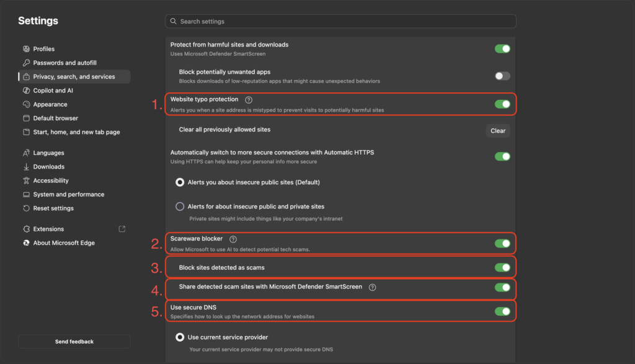This screenshot has height=364, width=635.
Task: Disable the Use secure DNS toggle
Action: pyautogui.click(x=502, y=311)
